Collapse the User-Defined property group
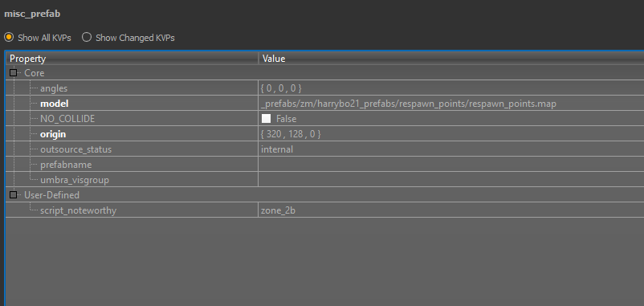The height and width of the screenshot is (306, 644). click(x=13, y=194)
